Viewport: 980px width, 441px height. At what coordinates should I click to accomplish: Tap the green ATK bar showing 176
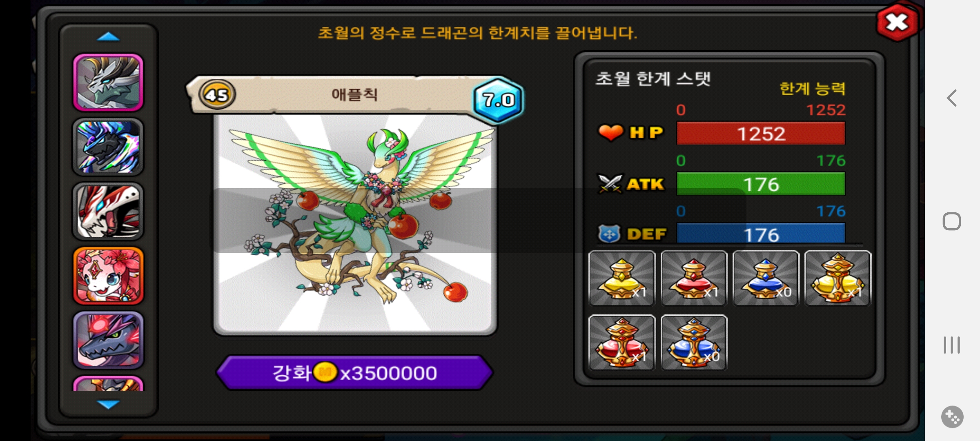[x=761, y=184]
